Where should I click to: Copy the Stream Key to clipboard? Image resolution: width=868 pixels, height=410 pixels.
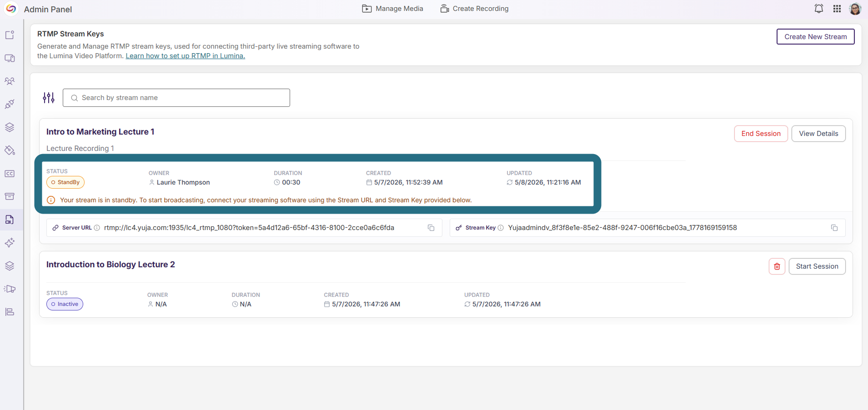pyautogui.click(x=834, y=228)
